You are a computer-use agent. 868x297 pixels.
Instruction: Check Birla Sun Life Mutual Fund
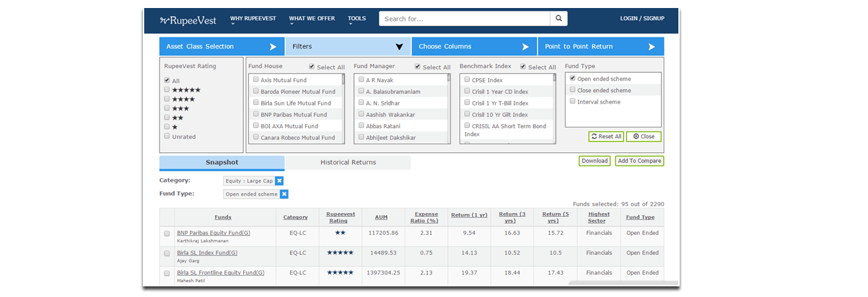pos(256,103)
